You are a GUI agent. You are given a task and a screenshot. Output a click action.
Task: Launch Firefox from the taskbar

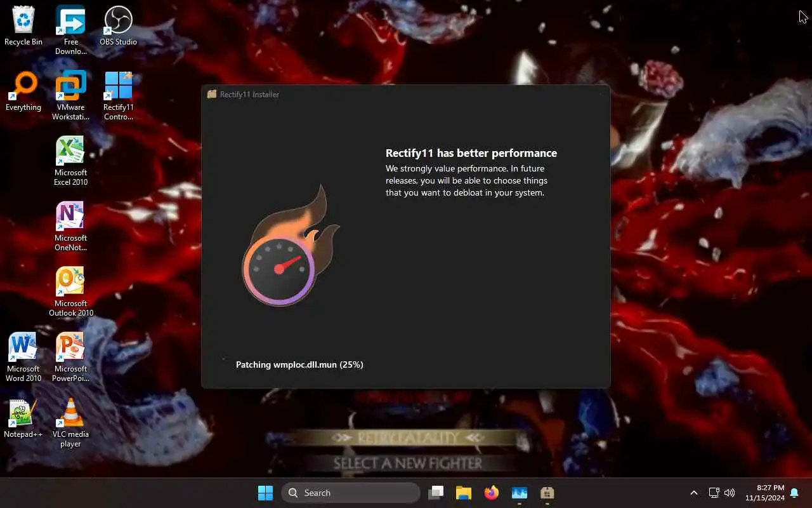(492, 493)
